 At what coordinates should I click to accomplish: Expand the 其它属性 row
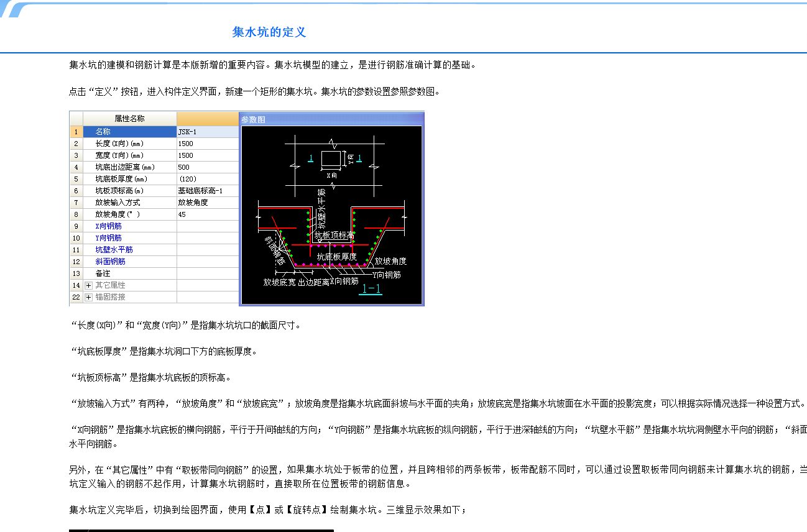click(89, 285)
